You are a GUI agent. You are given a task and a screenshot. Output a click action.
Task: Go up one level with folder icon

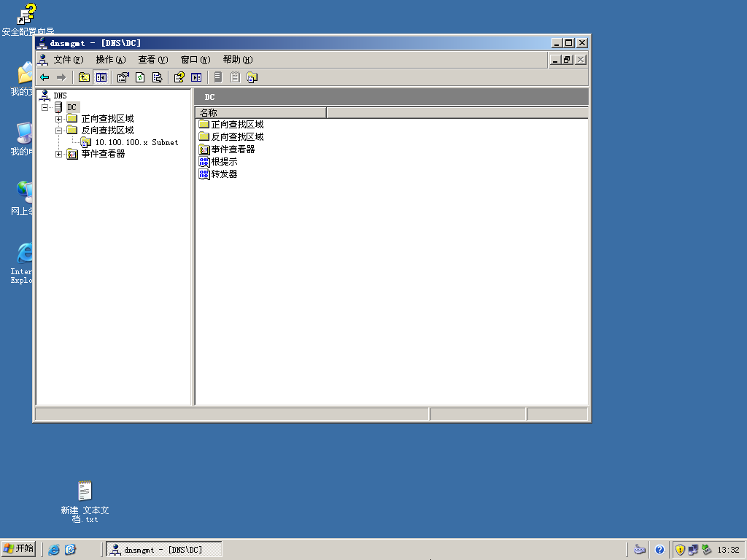click(84, 77)
